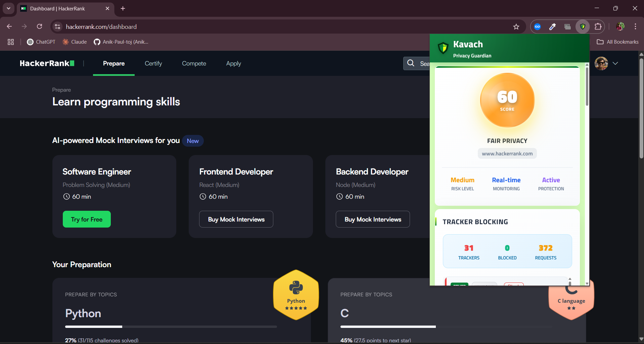Viewport: 644px width, 344px height.
Task: Open the Chrome extensions puzzle icon
Action: pyautogui.click(x=598, y=27)
